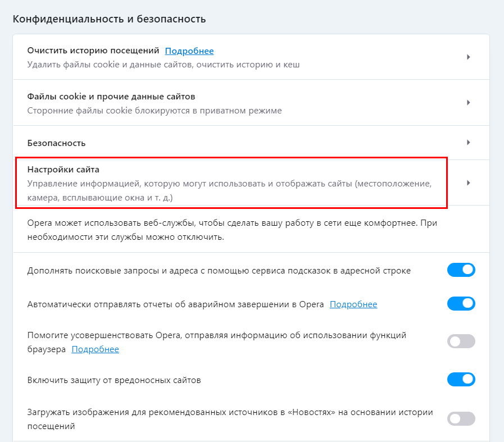
Task: Turn off automatic crash reports toggle
Action: pyautogui.click(x=461, y=304)
